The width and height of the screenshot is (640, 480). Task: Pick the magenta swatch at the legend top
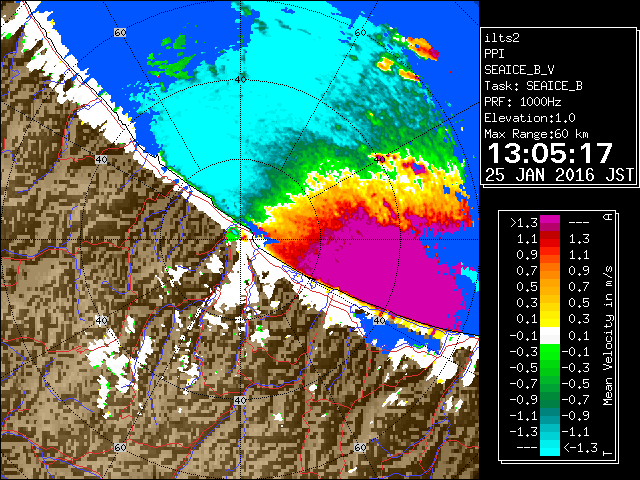coord(550,219)
